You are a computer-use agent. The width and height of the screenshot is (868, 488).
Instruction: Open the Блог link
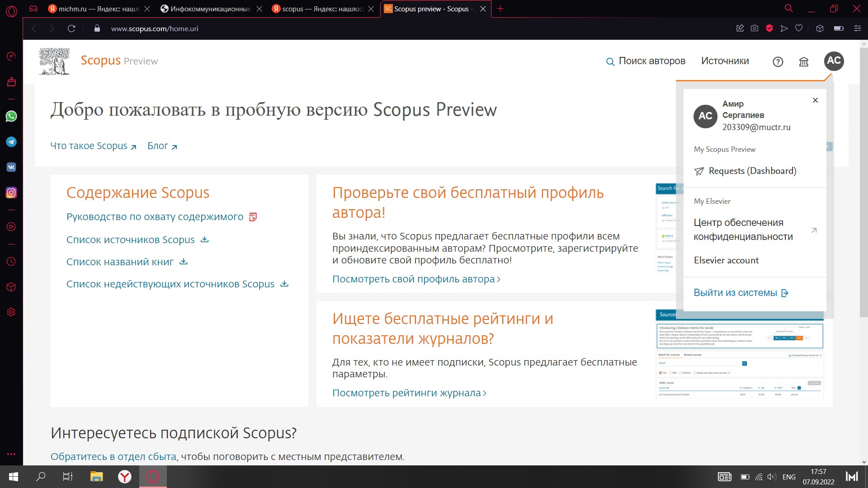pos(162,146)
